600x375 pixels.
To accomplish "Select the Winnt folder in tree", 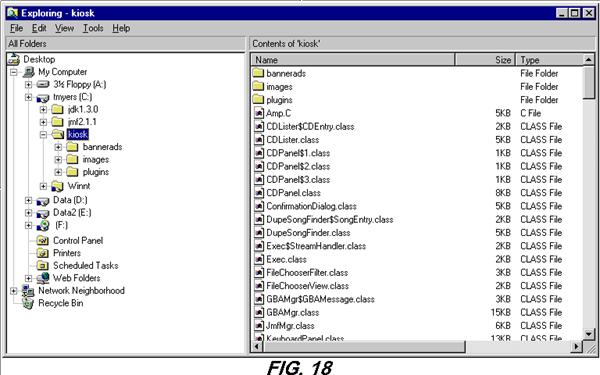I will coord(79,186).
